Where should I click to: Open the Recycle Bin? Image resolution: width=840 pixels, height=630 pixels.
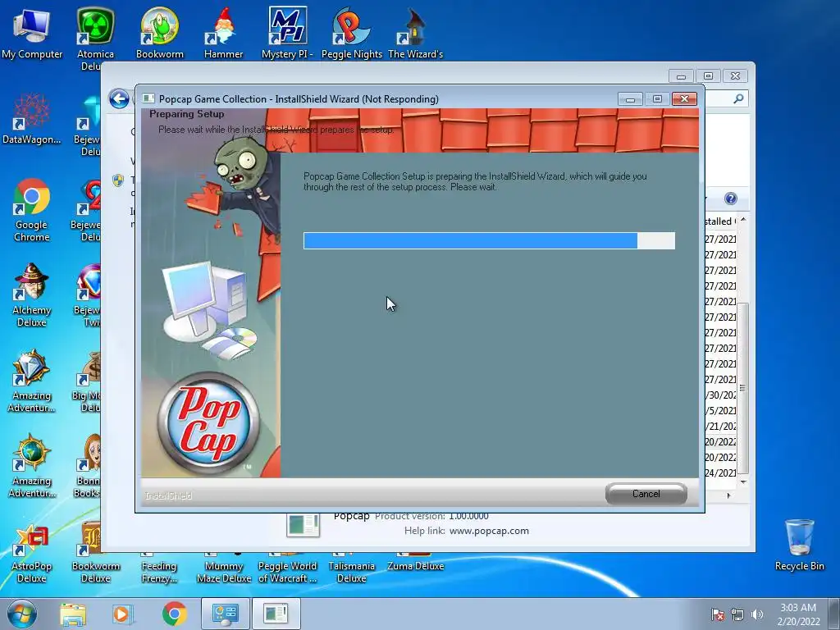click(799, 545)
